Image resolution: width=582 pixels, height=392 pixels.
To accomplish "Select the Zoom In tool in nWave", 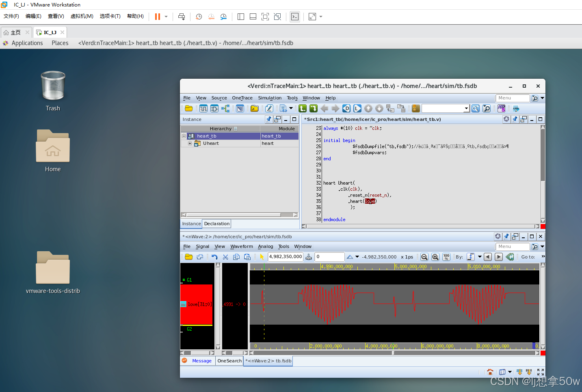I will 435,256.
